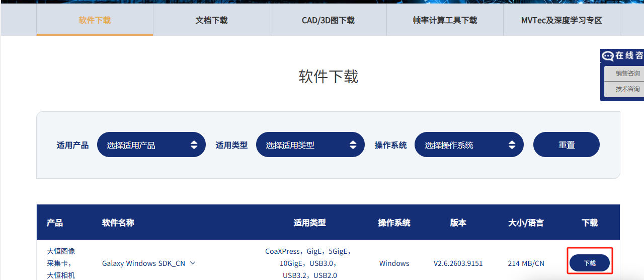Image resolution: width=644 pixels, height=280 pixels.
Task: Click the 软件名称 column header
Action: pyautogui.click(x=118, y=223)
